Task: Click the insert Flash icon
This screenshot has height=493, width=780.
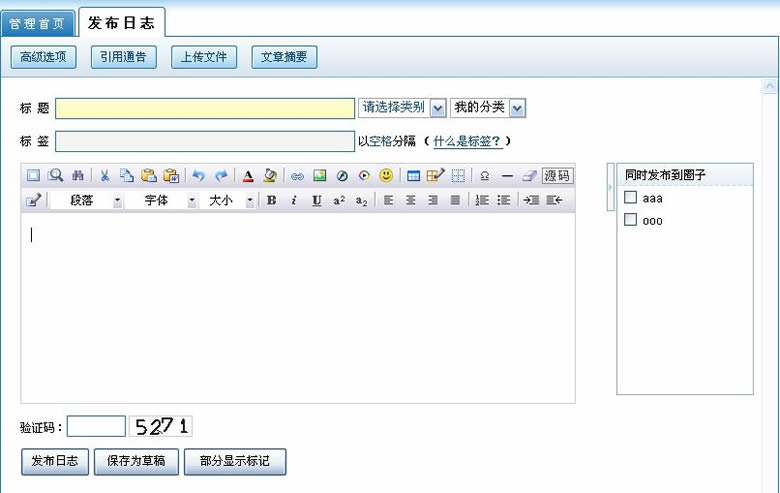Action: pos(342,176)
